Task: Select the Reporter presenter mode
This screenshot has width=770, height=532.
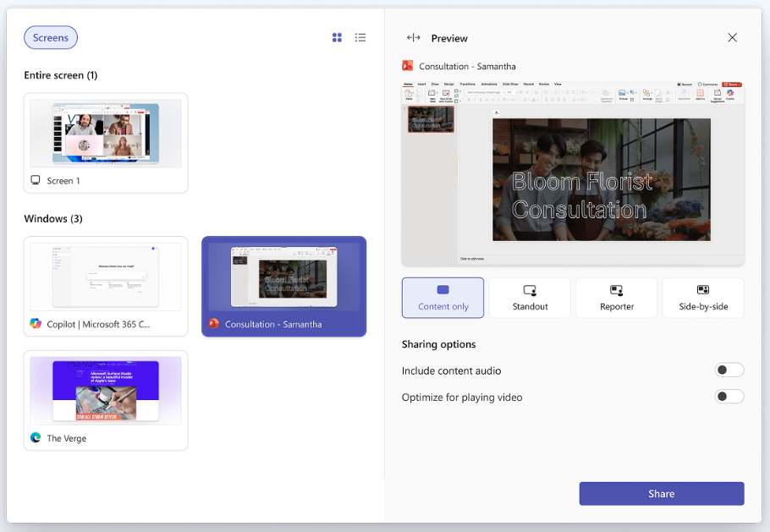Action: point(617,298)
